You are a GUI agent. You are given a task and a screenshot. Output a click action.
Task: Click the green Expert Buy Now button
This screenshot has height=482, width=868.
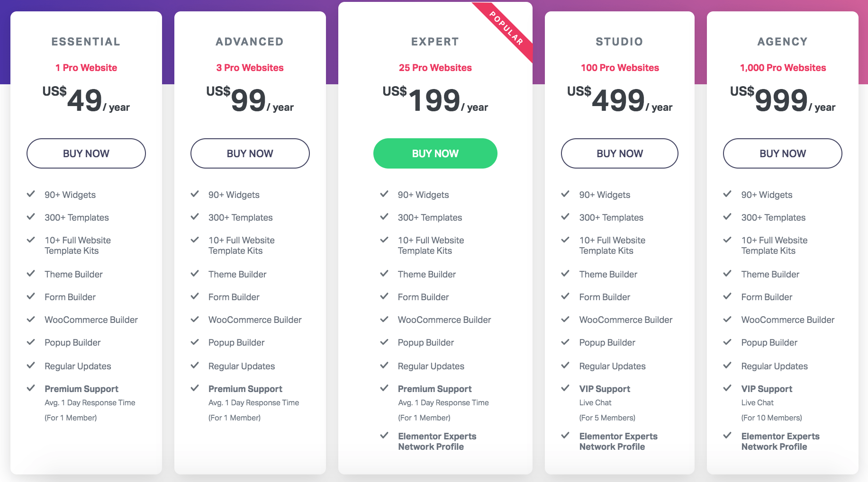435,153
